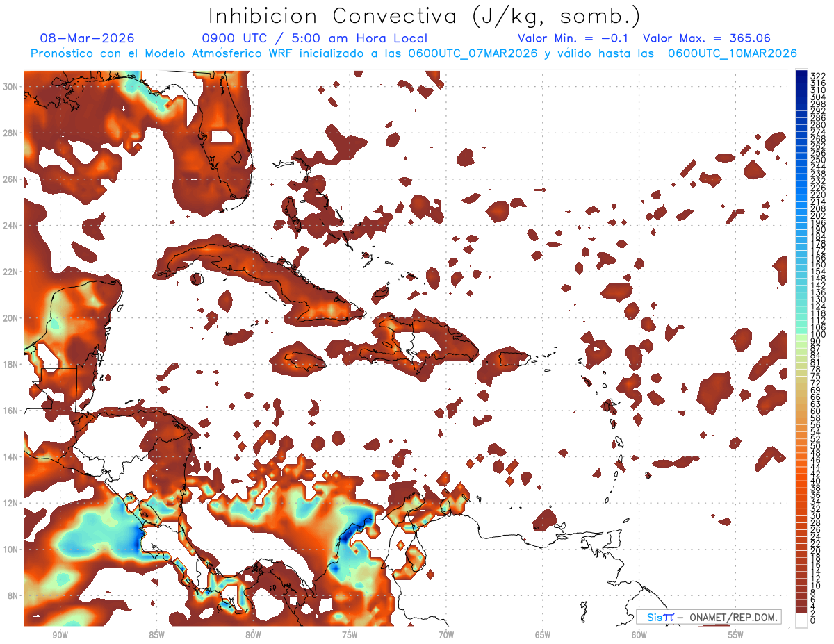Click the colorbar value label '20'
Viewport: 834px width, 644px height.
pyautogui.click(x=816, y=550)
